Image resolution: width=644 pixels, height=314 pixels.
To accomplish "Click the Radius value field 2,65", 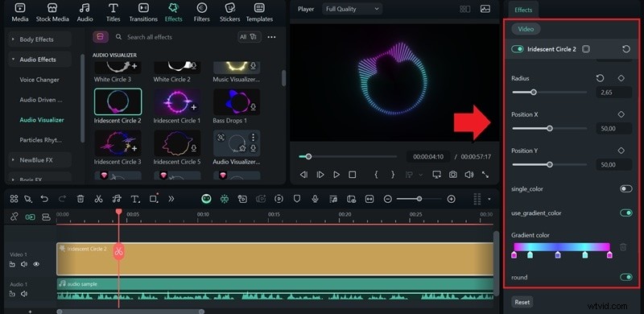I will [x=613, y=93].
